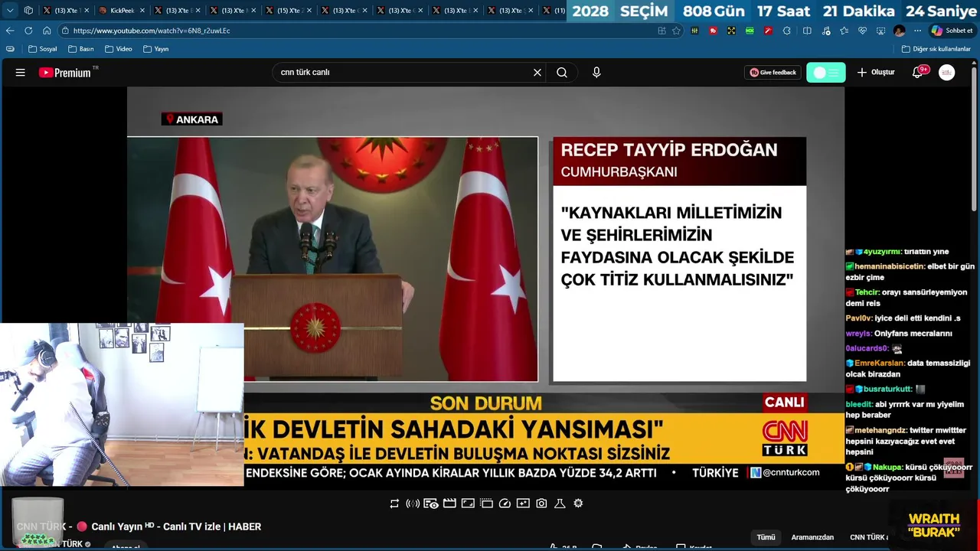
Task: Enable fit-to-window expand icon
Action: 468,504
